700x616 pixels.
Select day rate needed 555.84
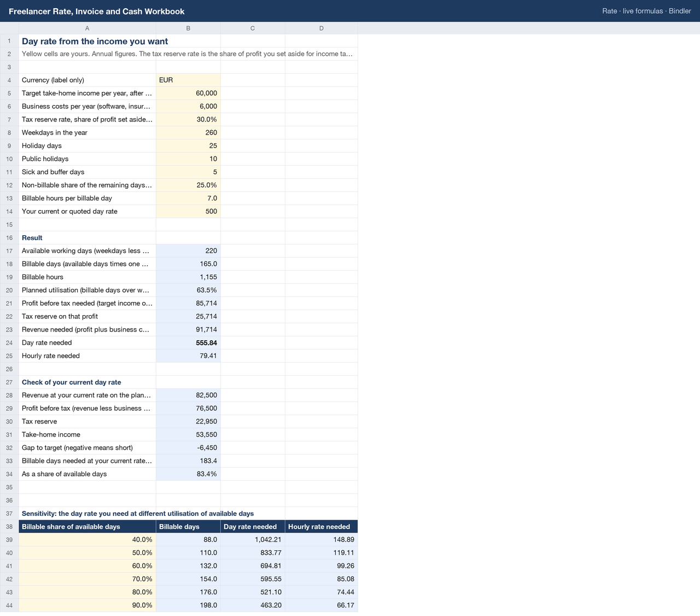click(x=188, y=342)
